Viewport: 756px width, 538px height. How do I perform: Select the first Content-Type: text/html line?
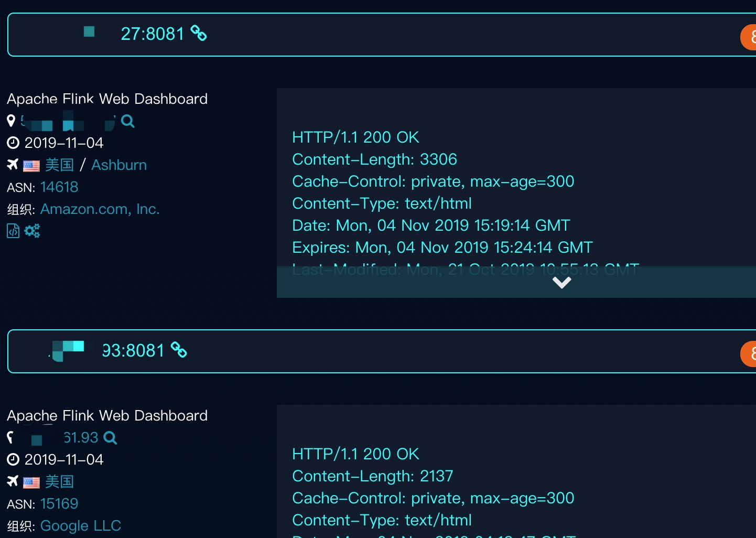coord(382,203)
